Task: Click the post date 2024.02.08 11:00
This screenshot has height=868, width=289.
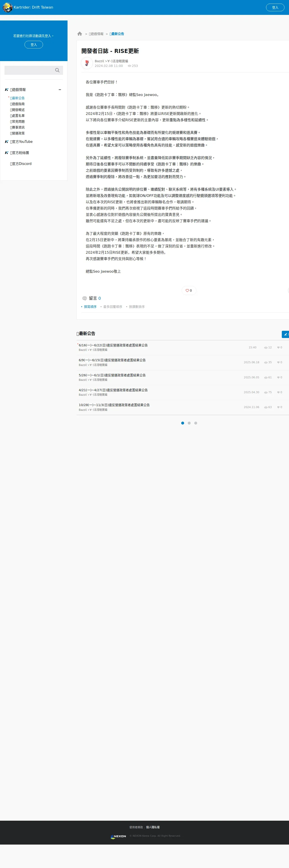Action: [x=109, y=66]
